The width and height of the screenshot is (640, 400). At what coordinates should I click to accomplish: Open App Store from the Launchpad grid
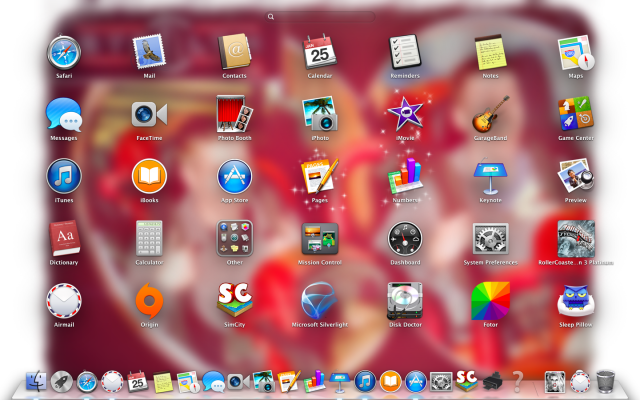tap(234, 176)
